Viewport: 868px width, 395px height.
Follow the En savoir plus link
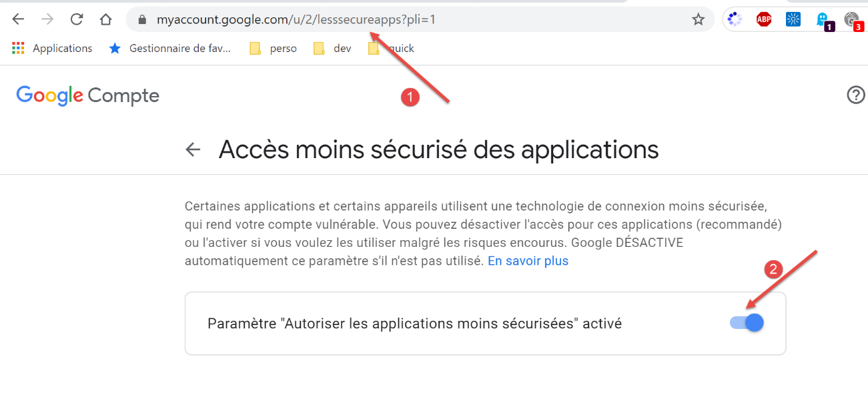(528, 261)
